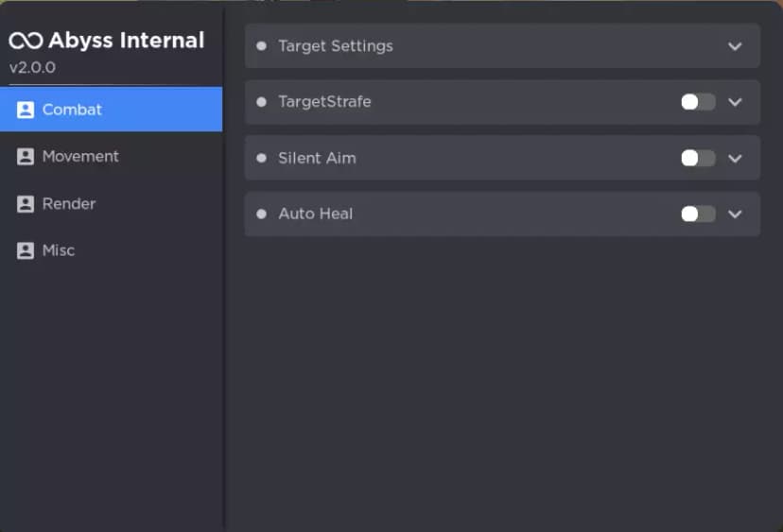Switch to the Movement tab label

pyautogui.click(x=80, y=157)
